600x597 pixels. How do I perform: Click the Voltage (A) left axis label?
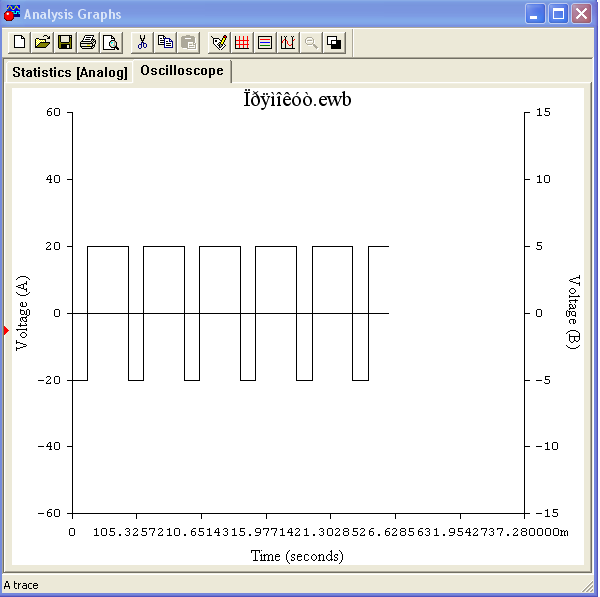[x=22, y=313]
